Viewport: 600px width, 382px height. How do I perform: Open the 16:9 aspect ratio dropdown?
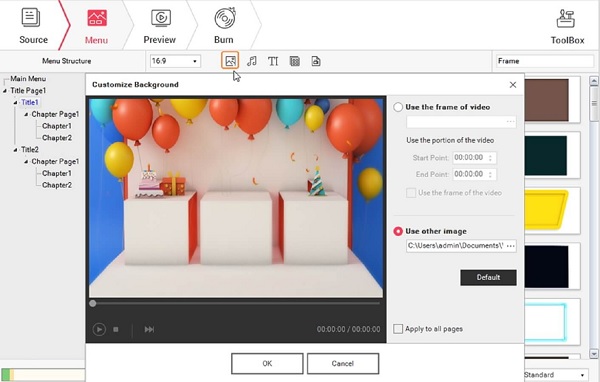tap(175, 61)
